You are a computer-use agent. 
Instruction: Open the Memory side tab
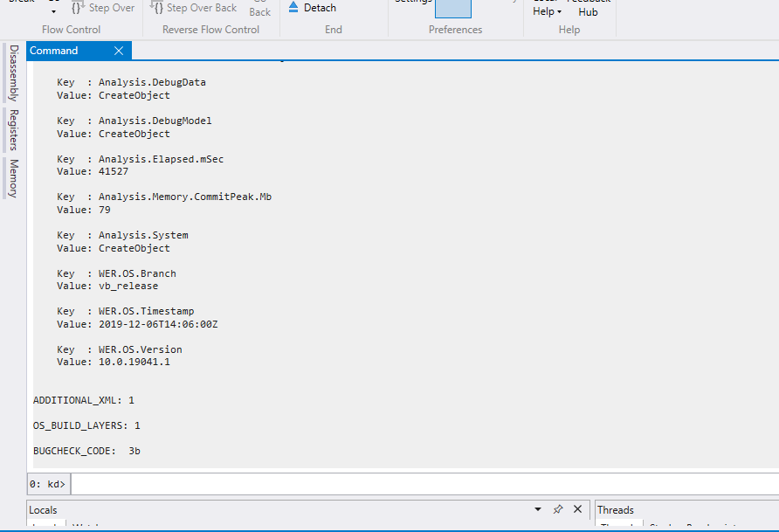[x=13, y=178]
